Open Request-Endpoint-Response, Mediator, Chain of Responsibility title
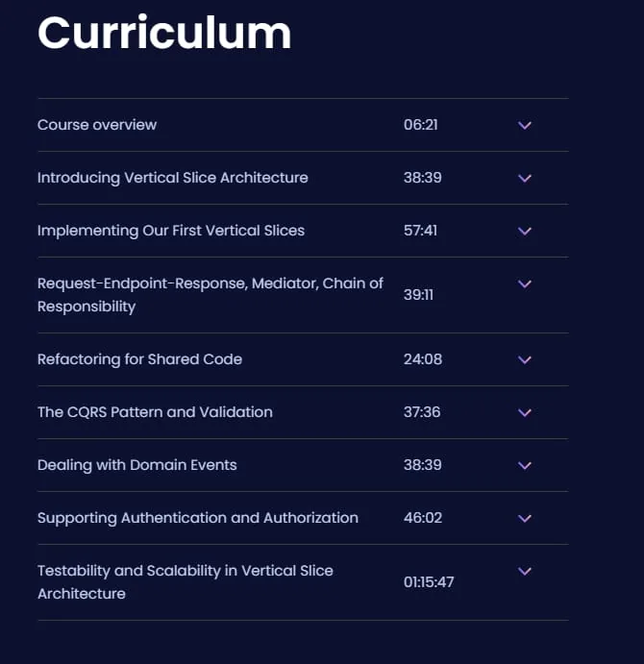The image size is (644, 664). point(211,295)
